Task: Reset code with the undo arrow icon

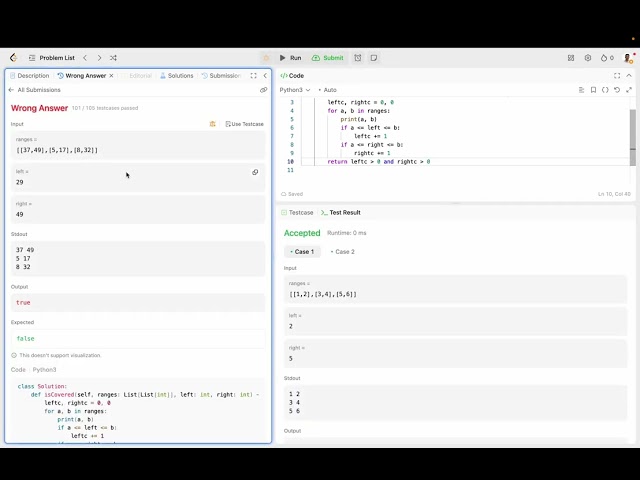Action: pos(617,90)
